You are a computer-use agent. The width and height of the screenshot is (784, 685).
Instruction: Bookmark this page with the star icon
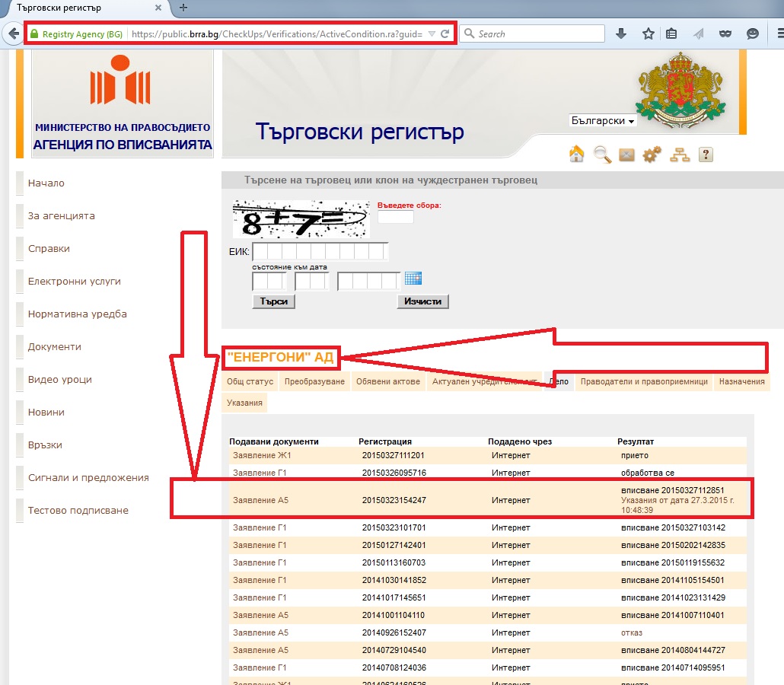click(x=648, y=33)
